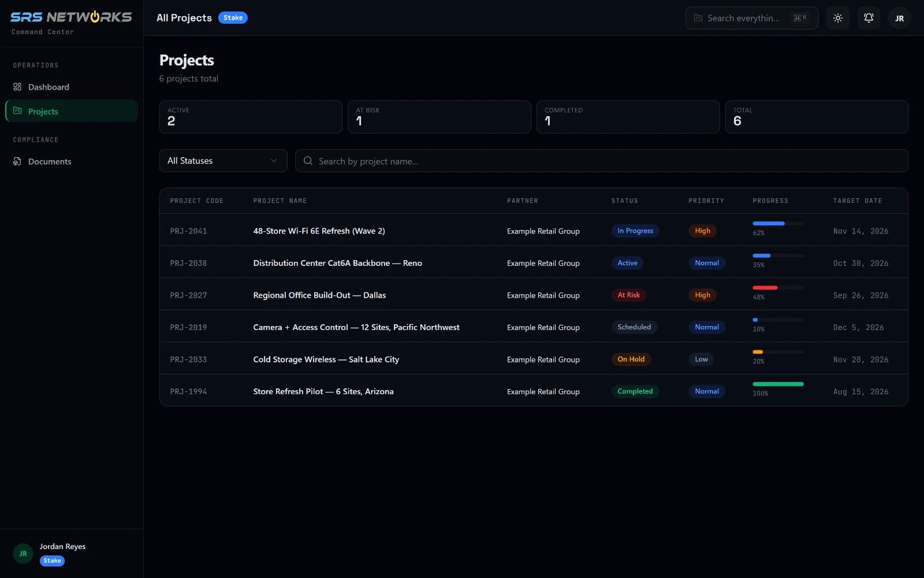The height and width of the screenshot is (578, 924).
Task: Click the 62% progress bar for PRJ-2041
Action: (x=778, y=223)
